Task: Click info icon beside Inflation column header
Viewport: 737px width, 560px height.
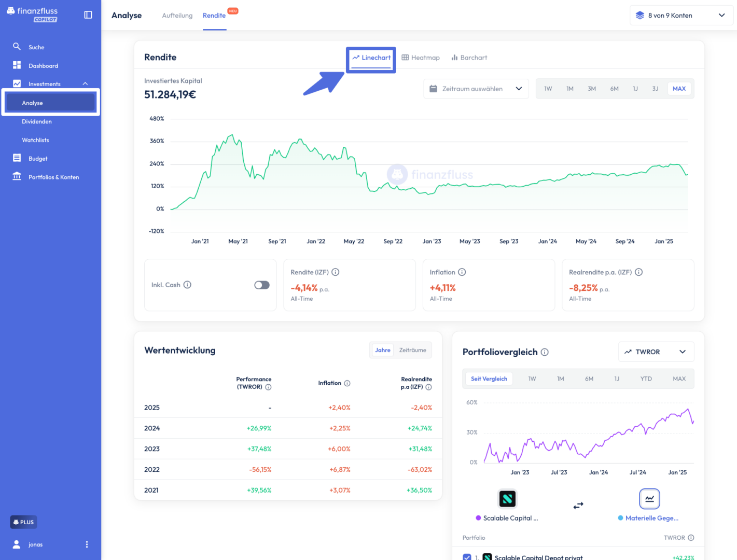Action: click(x=347, y=383)
